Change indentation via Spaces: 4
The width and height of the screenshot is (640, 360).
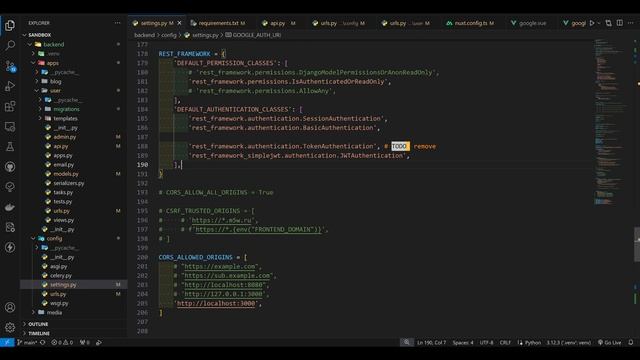pyautogui.click(x=463, y=342)
